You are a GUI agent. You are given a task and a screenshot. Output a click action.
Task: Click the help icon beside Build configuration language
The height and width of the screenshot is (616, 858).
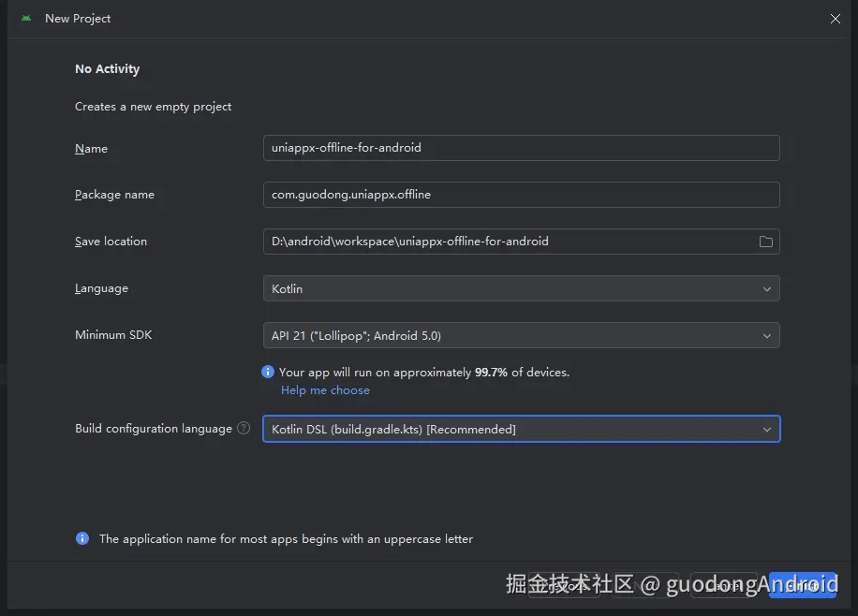point(244,428)
